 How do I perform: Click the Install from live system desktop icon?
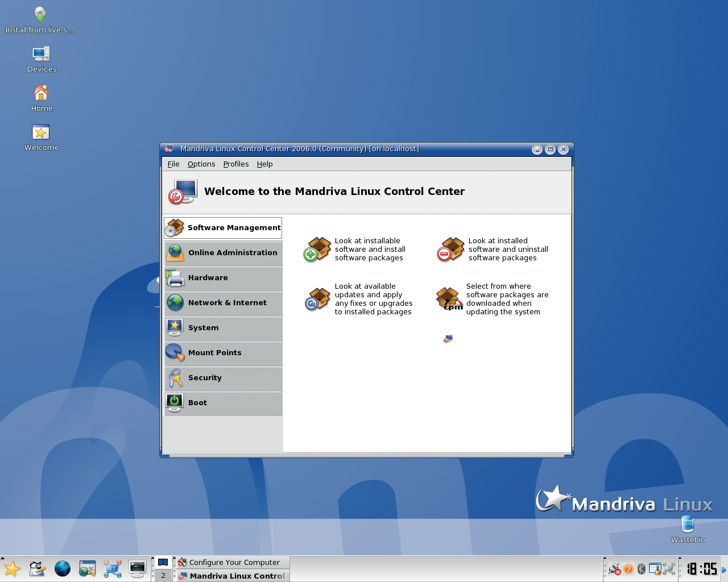coord(40,20)
